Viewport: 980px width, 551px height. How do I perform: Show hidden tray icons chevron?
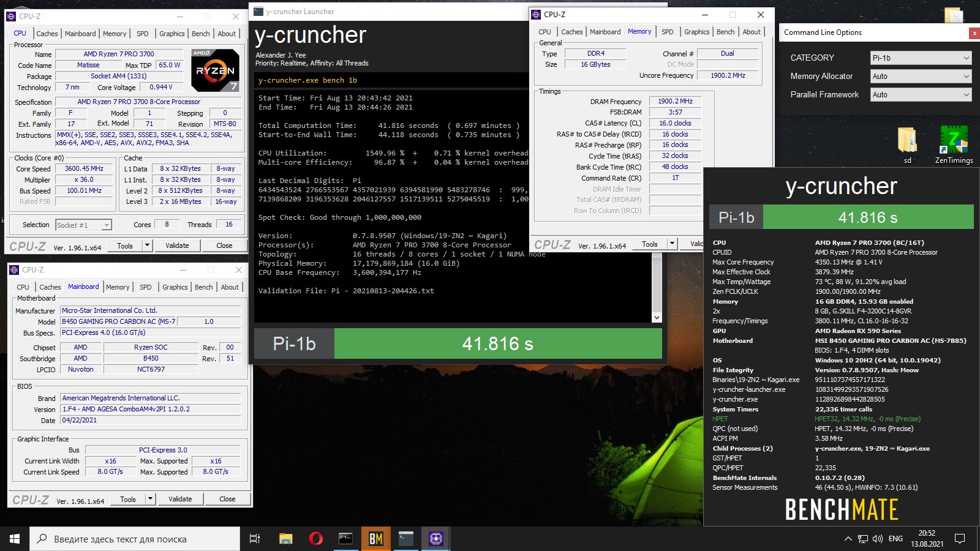(848, 539)
